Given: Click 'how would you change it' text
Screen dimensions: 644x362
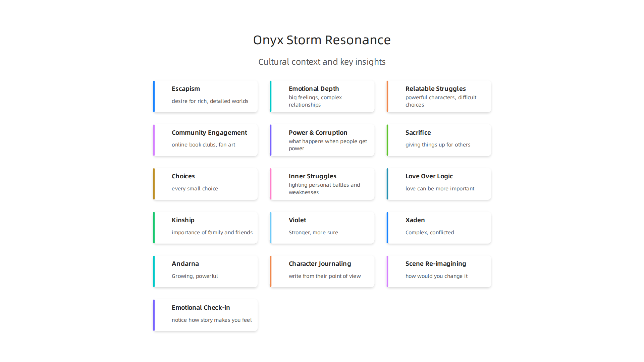Looking at the screenshot, I should tap(436, 276).
